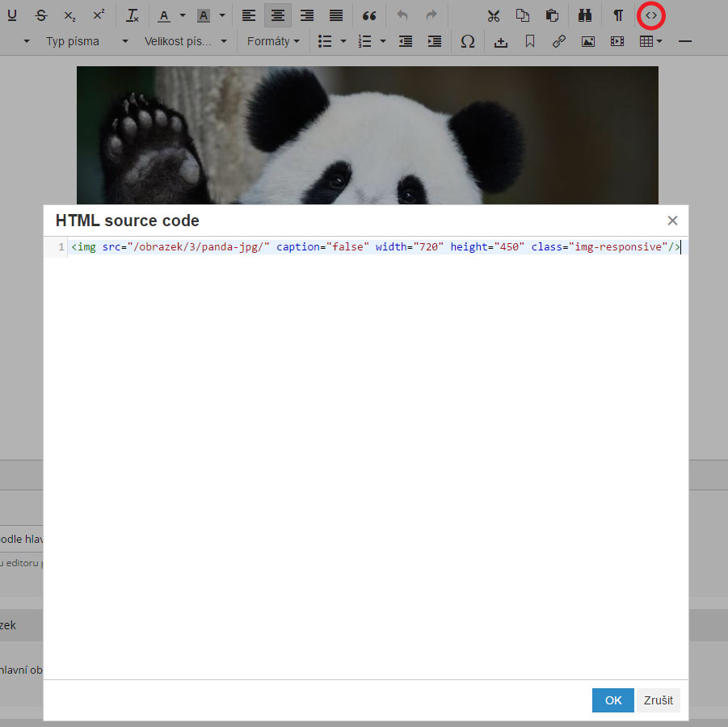Click the cut scissors icon
Image resolution: width=728 pixels, height=727 pixels.
click(494, 15)
